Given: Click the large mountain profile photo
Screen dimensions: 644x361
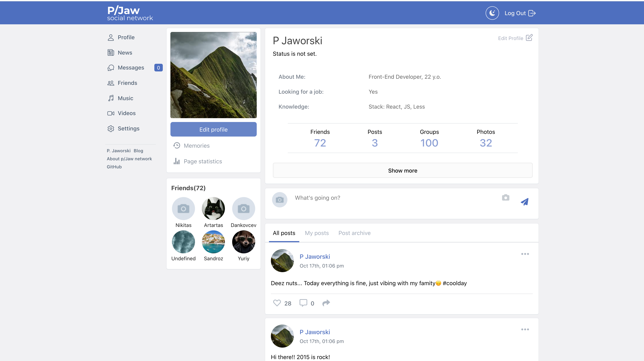Looking at the screenshot, I should pos(213,75).
